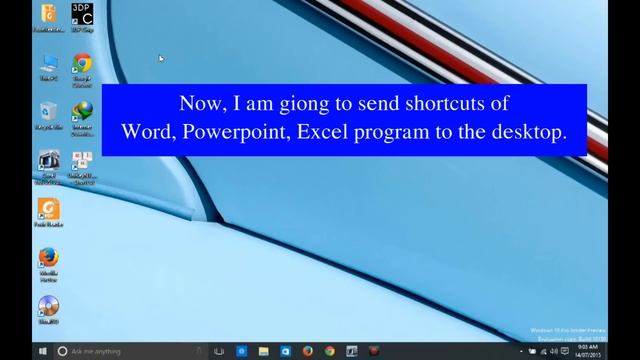640x360 pixels.
Task: Select the orange folder icon on desktop
Action: click(49, 17)
